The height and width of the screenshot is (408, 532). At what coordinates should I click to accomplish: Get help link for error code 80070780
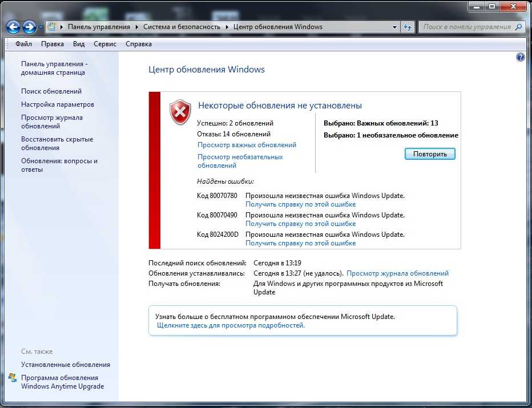(300, 204)
